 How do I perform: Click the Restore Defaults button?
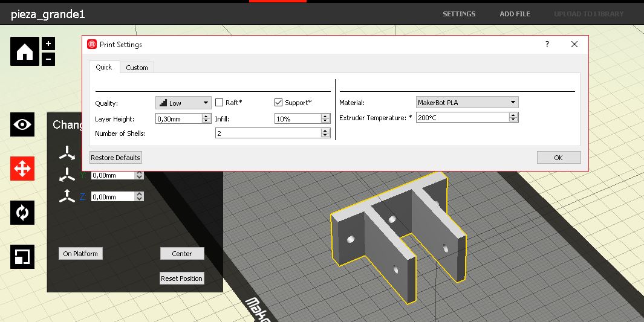115,158
